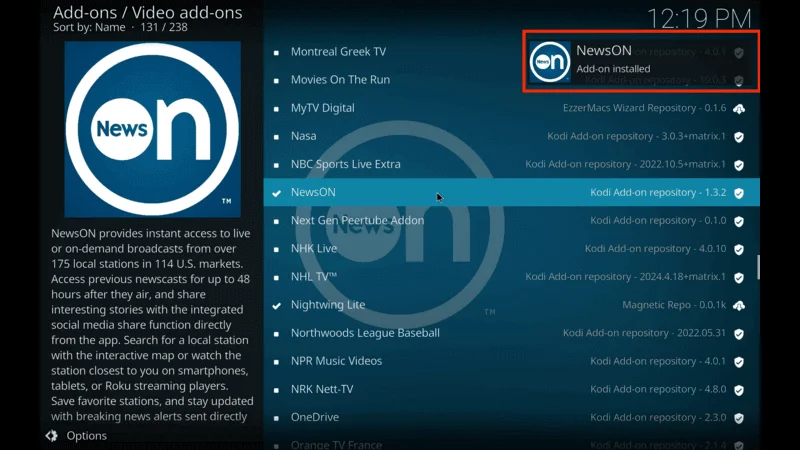Screen dimensions: 800x450
Task: Open the NHL TV add-on entry
Action: click(314, 277)
